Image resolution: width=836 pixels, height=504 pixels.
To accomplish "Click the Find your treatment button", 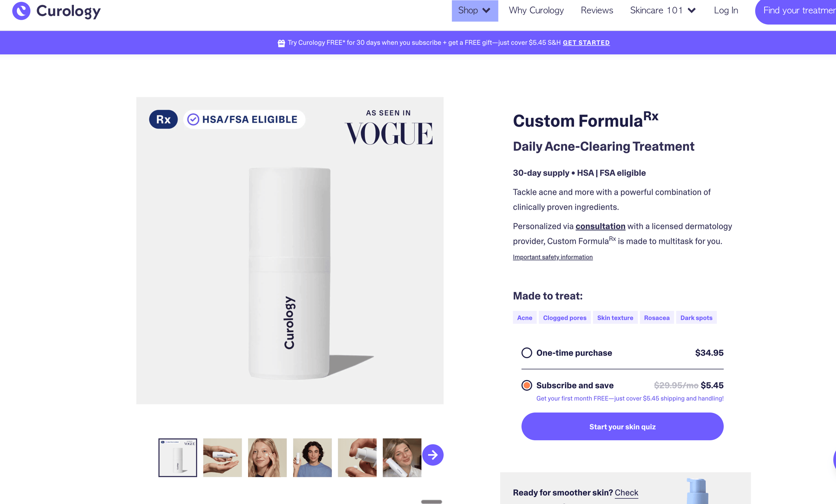I will point(798,11).
